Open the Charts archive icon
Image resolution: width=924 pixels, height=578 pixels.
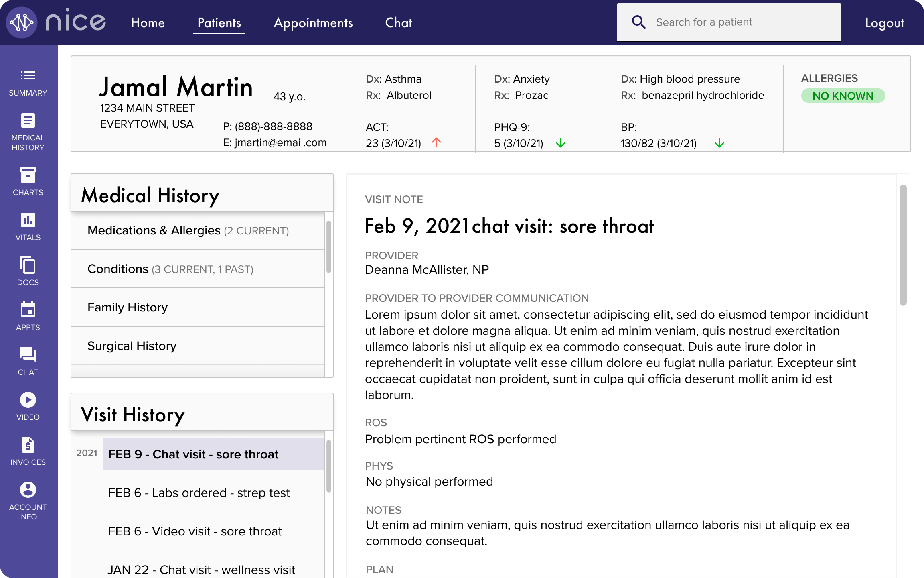click(x=28, y=175)
